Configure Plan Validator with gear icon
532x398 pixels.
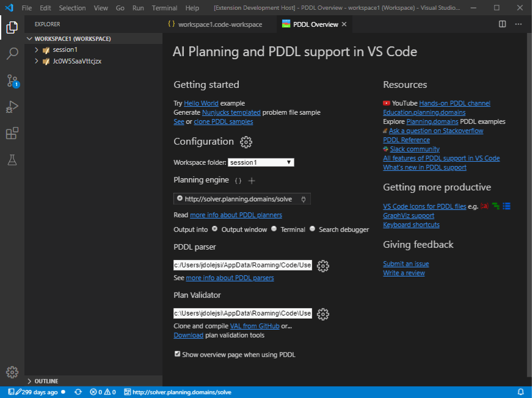point(322,314)
